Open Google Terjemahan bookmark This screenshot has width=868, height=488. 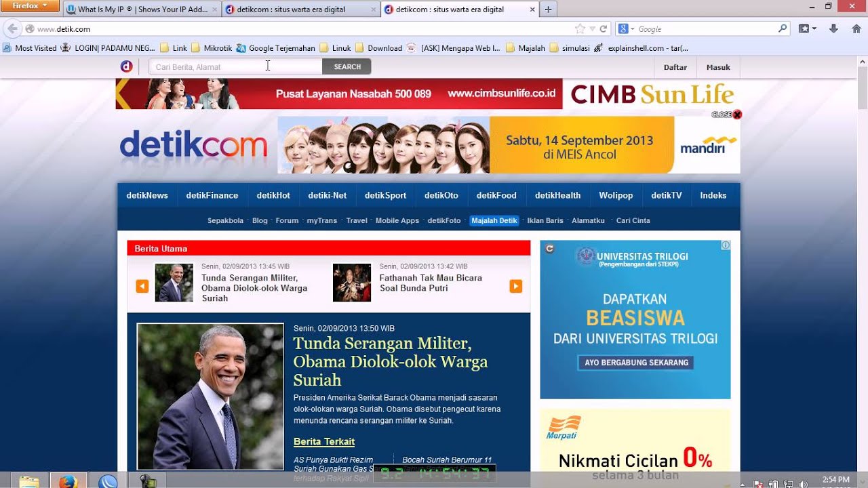(x=275, y=48)
